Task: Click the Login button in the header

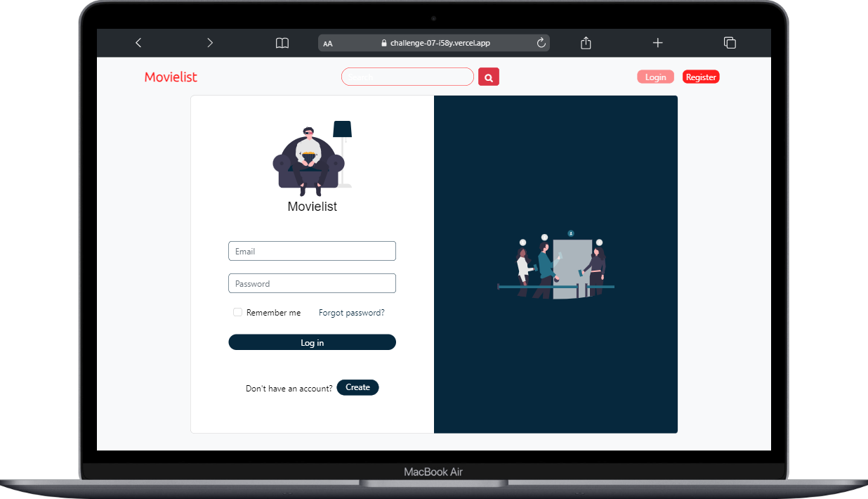Action: tap(655, 77)
